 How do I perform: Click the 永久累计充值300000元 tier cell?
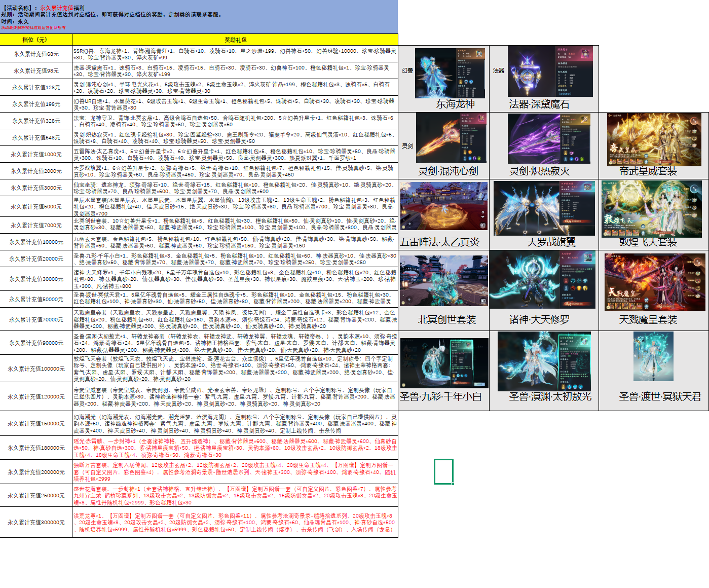tap(36, 522)
